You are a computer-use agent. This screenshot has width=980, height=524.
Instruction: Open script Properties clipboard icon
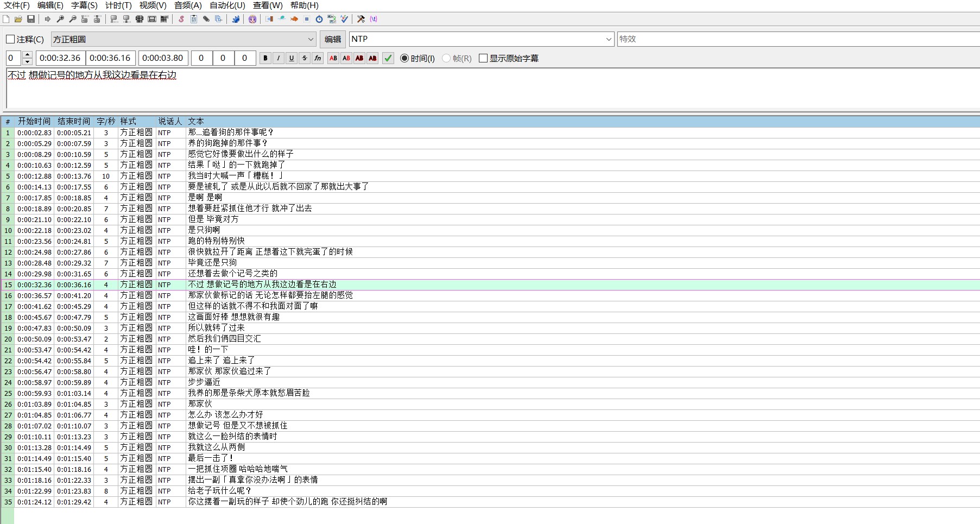click(x=194, y=19)
